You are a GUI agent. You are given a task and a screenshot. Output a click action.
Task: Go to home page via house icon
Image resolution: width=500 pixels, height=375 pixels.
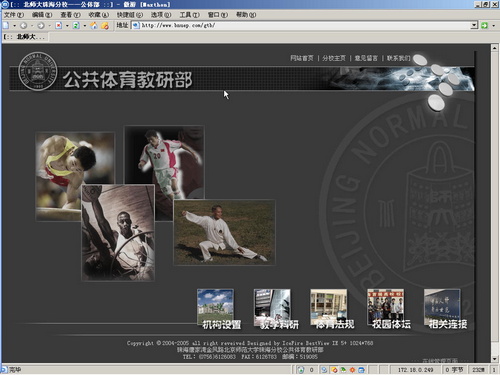(94, 25)
